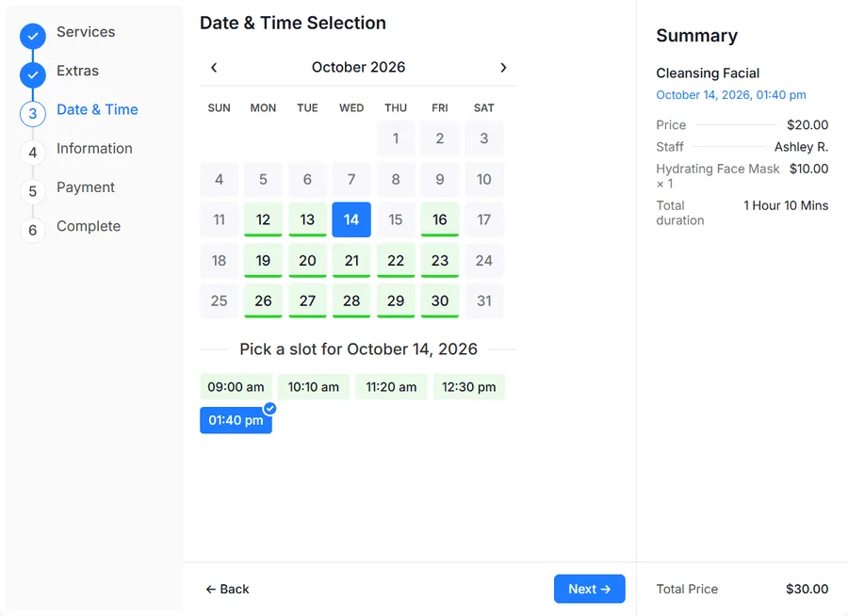Open the Complete step label
The height and width of the screenshot is (616, 848).
click(x=89, y=226)
